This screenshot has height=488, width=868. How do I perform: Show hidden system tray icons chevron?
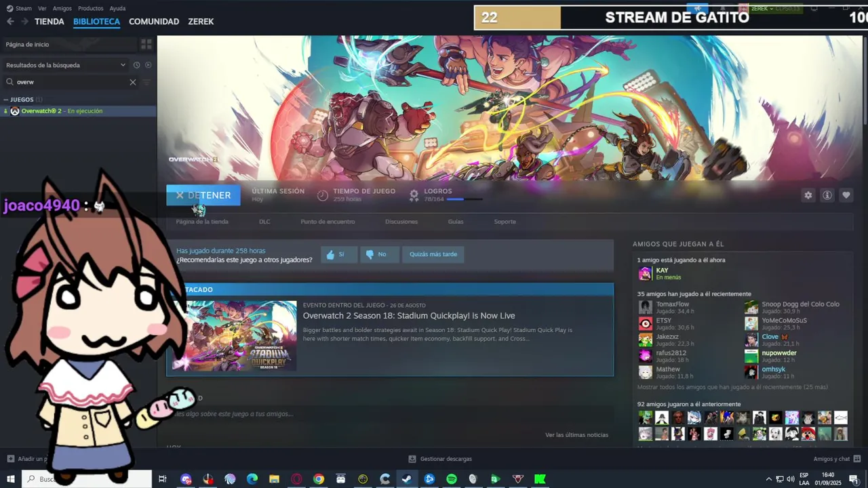(x=768, y=479)
